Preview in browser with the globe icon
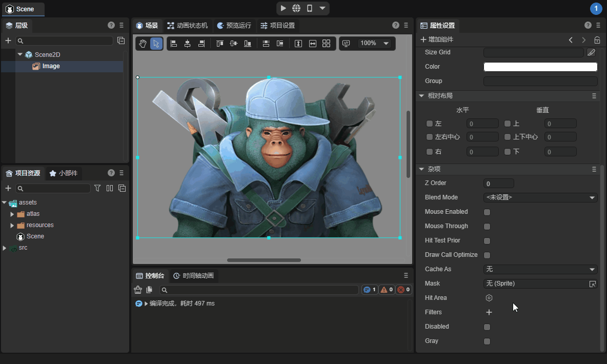Viewport: 607px width, 364px height. click(296, 8)
